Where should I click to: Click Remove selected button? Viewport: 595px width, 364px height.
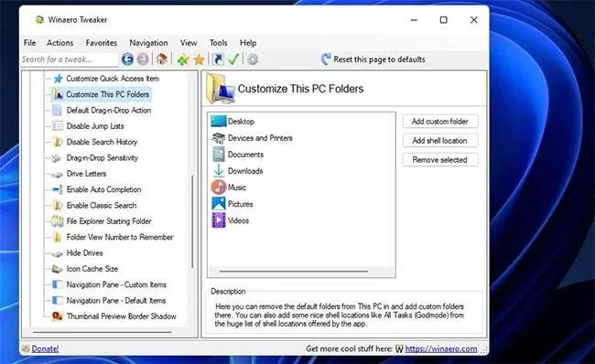440,160
